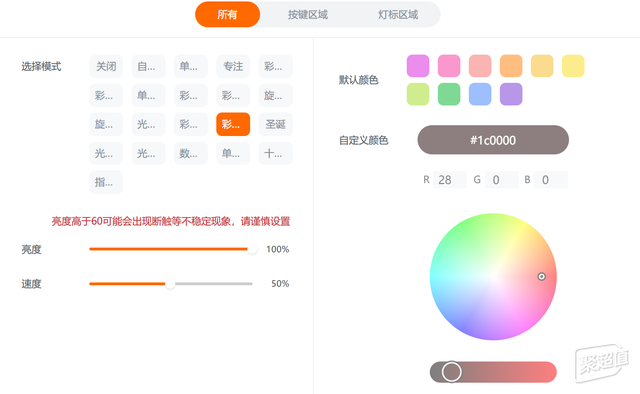The width and height of the screenshot is (640, 394).
Task: Open the 按键区域 tab
Action: click(x=308, y=15)
